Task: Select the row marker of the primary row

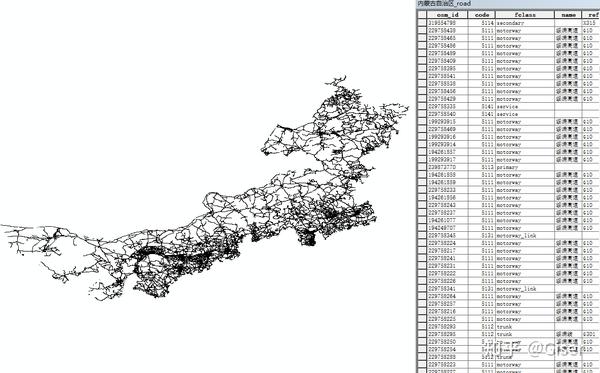Action: 422,167
